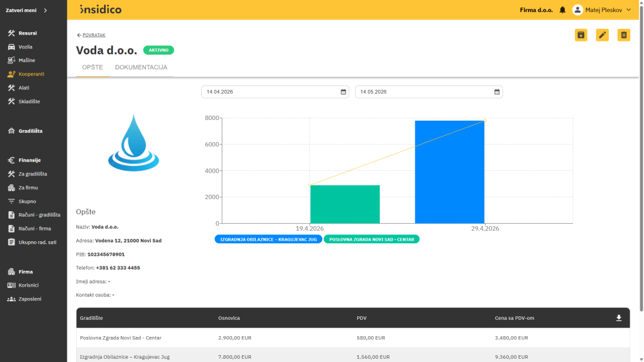
Task: Toggle Izgradnja Obilaznice – Kragujevac Jug legend chip
Action: (x=268, y=239)
